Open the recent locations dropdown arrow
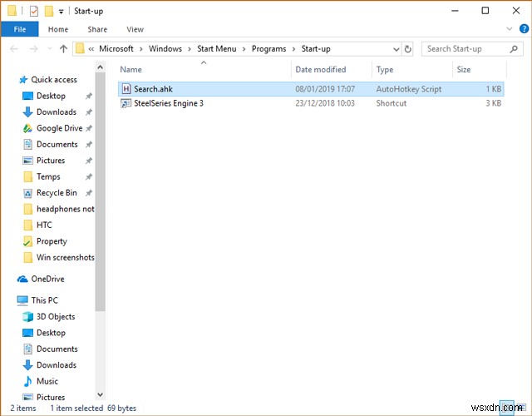This screenshot has height=416, width=532. pos(50,49)
